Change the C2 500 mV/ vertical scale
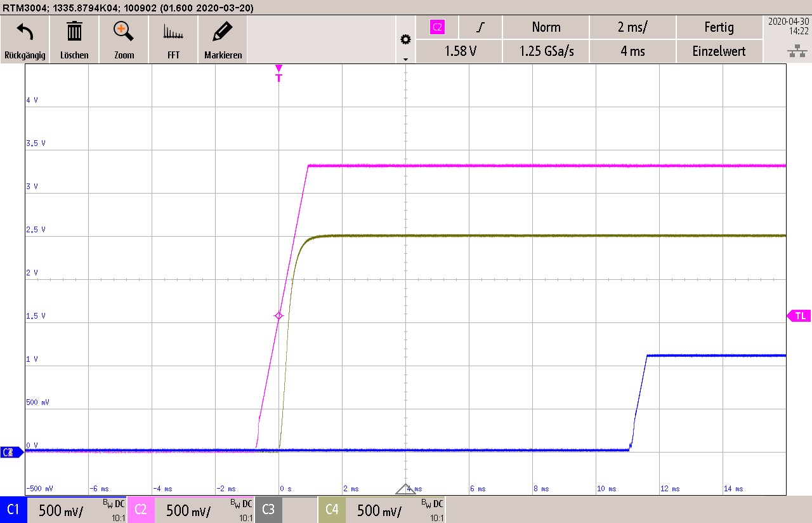 point(188,511)
